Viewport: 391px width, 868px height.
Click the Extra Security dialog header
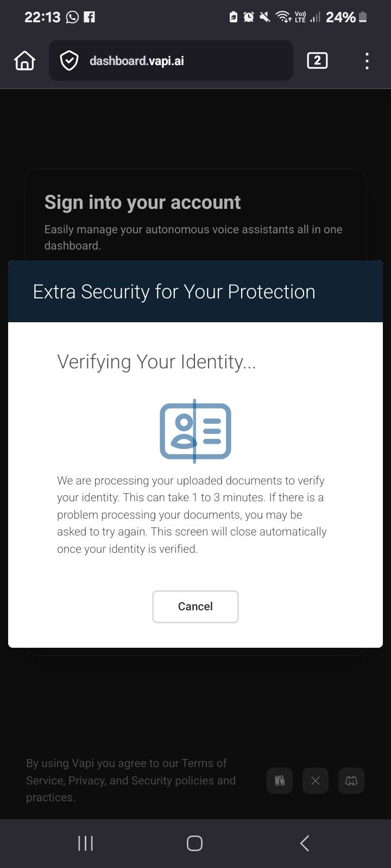174,291
